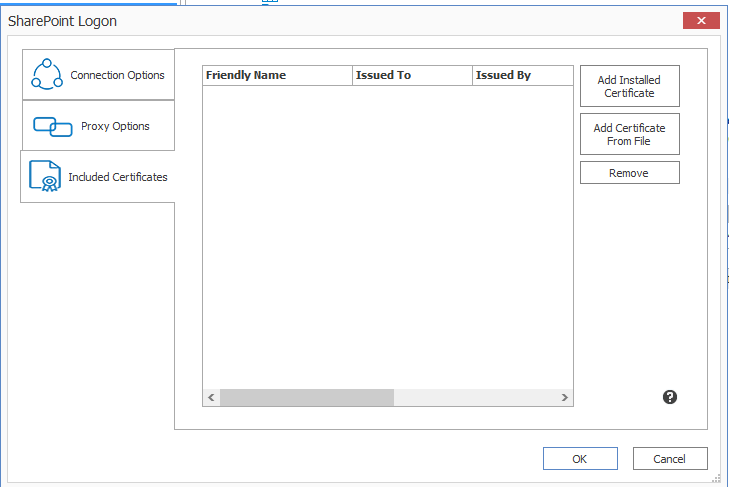Viewport: 729px width, 487px height.
Task: Sort by the Friendly Name column header
Action: [278, 75]
